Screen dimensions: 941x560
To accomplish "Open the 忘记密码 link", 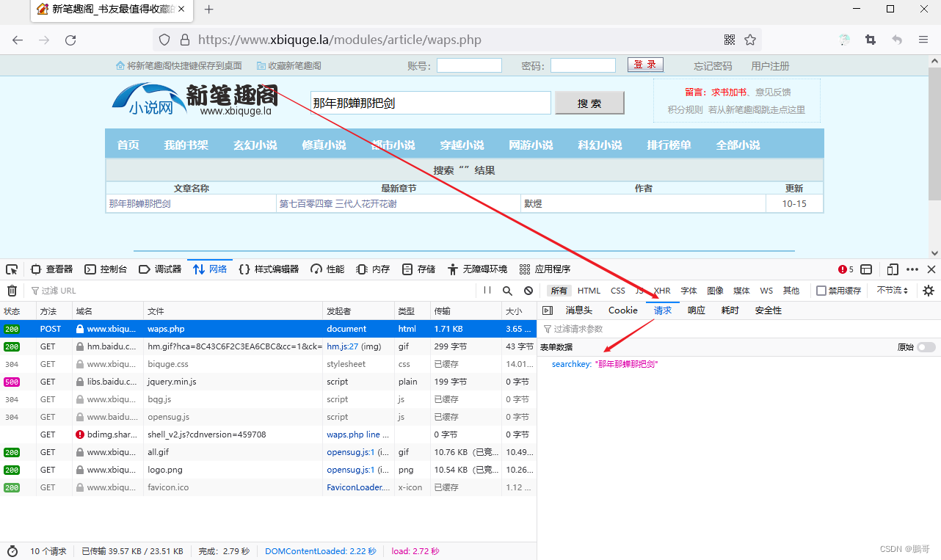I will [713, 66].
